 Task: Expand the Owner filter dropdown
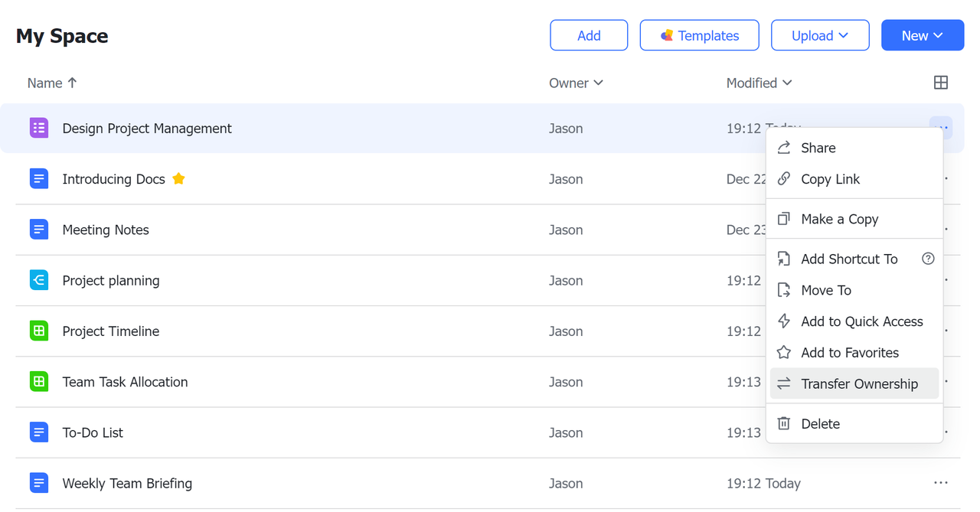click(576, 83)
